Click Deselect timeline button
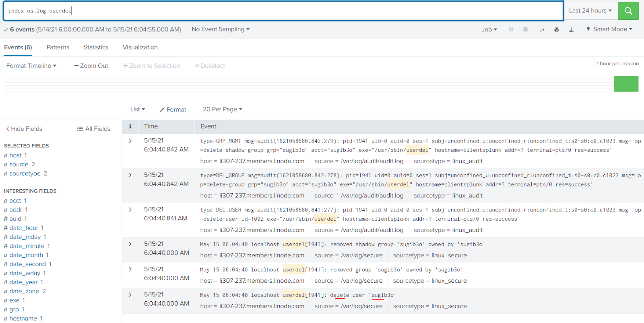 coord(210,66)
